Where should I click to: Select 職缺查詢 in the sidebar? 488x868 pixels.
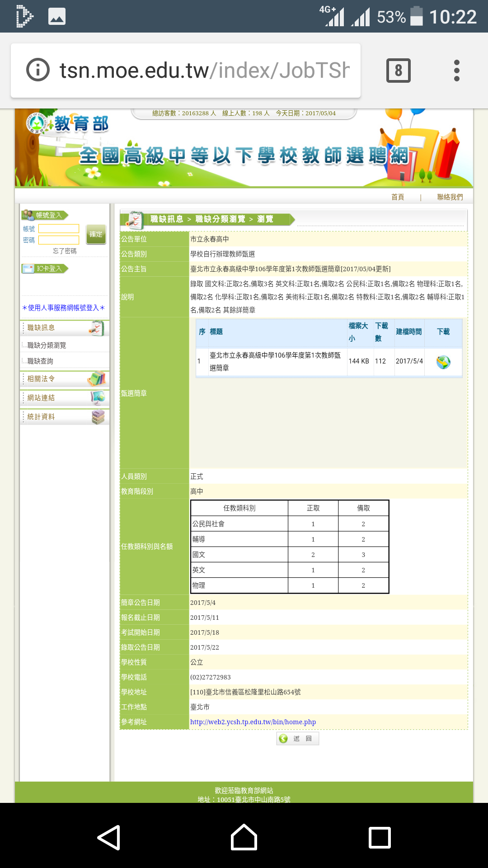(x=41, y=361)
